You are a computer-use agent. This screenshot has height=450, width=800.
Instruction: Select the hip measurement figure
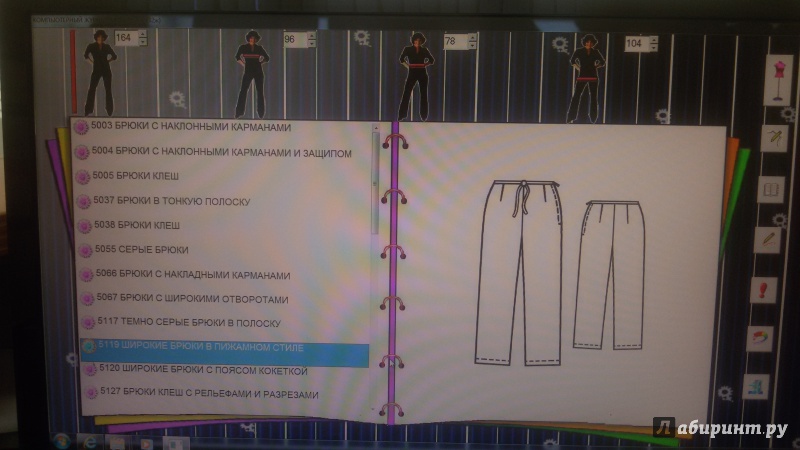[586, 79]
